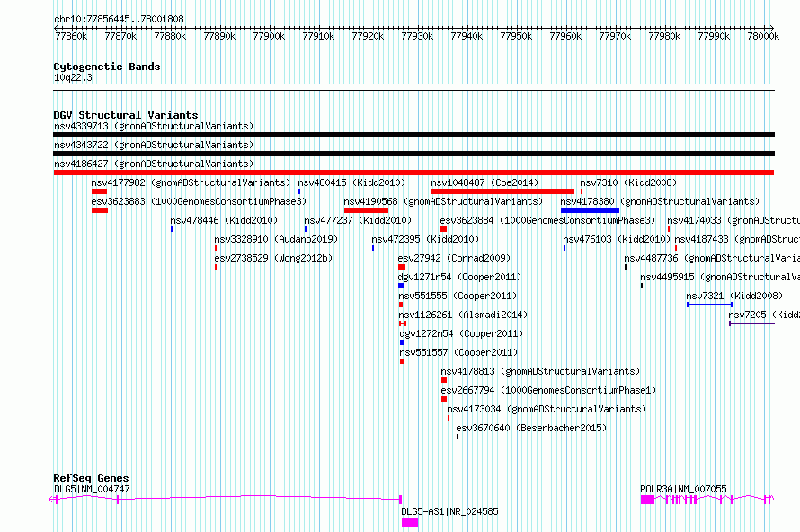The height and width of the screenshot is (532, 800).
Task: Open the DLG5|NM_004747 gene label
Action: [x=92, y=489]
